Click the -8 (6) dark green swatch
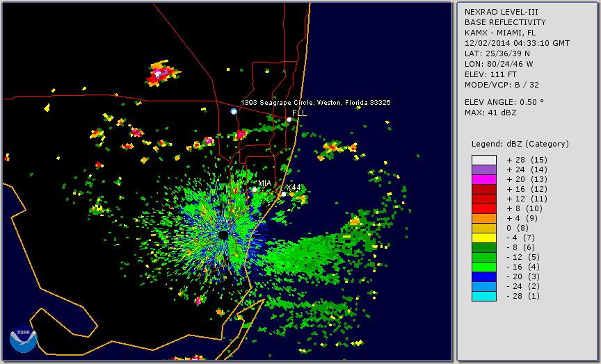Screen dimensions: 601x364 tap(484, 247)
